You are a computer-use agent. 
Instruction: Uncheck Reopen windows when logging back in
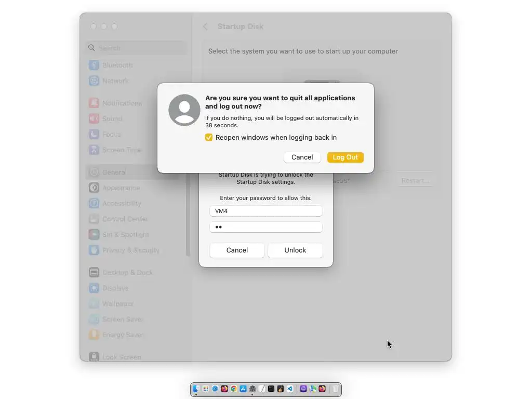(x=209, y=137)
